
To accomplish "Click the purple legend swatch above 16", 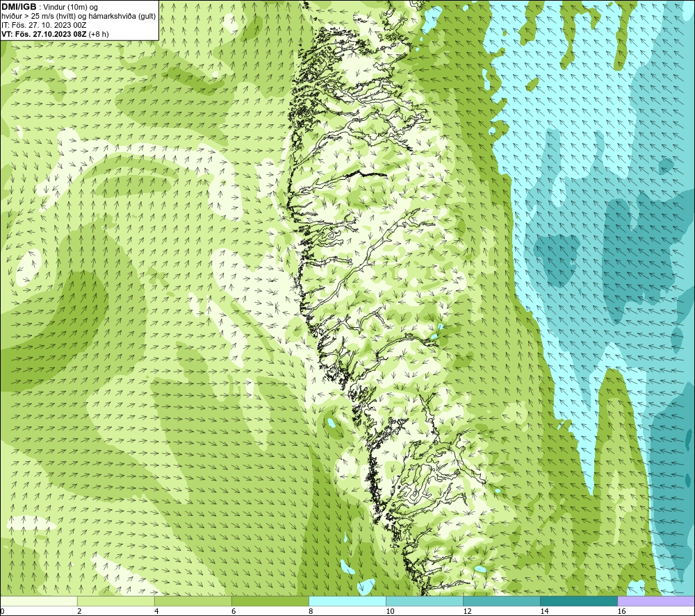I will 656,601.
